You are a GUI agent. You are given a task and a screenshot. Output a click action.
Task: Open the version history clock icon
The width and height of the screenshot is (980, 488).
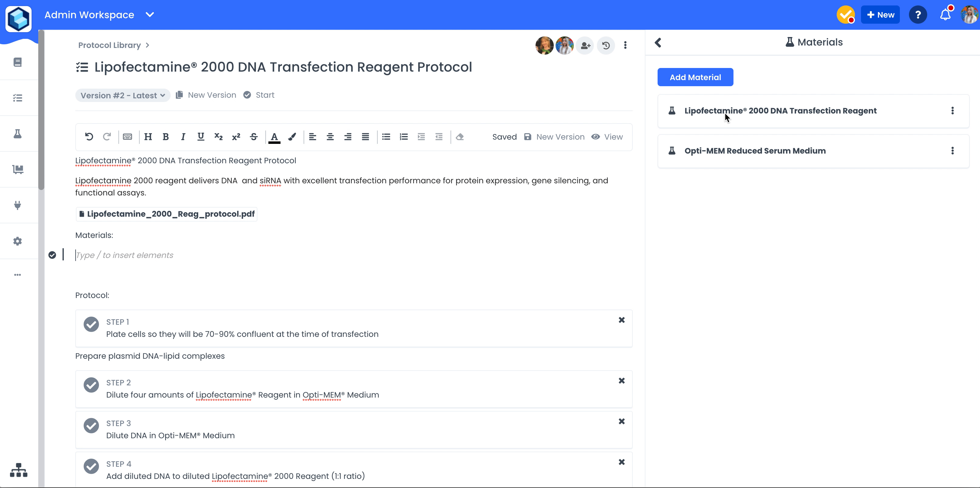(606, 46)
